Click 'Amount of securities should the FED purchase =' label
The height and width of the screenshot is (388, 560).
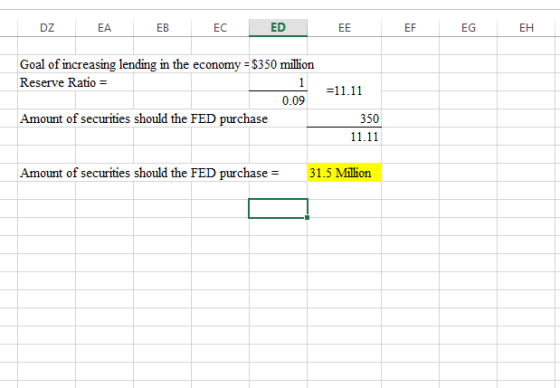point(149,173)
